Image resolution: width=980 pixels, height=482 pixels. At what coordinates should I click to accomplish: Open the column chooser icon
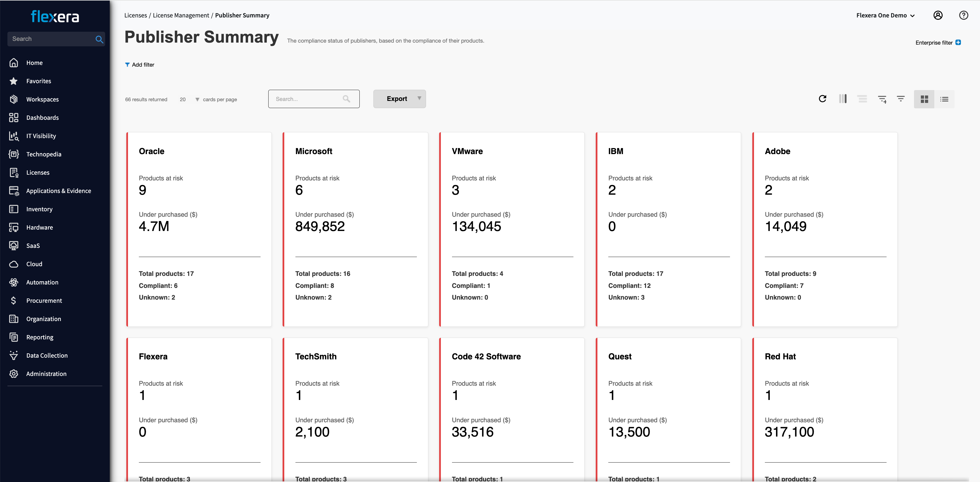coord(843,99)
